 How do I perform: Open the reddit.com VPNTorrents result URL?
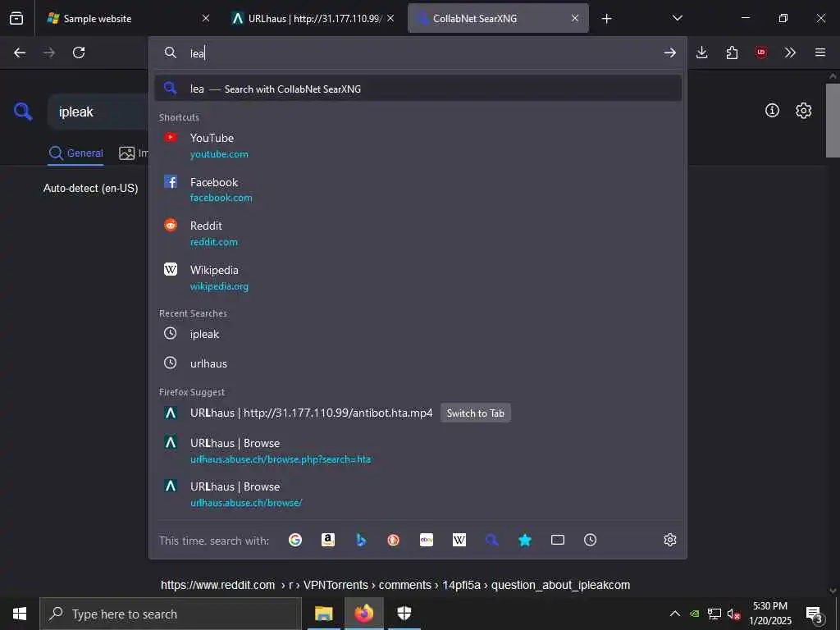coord(395,585)
